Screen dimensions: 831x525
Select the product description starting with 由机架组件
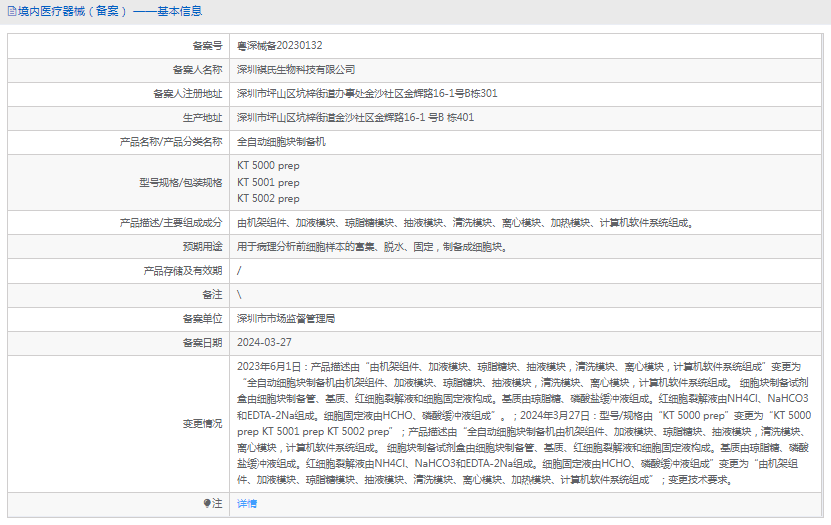465,223
